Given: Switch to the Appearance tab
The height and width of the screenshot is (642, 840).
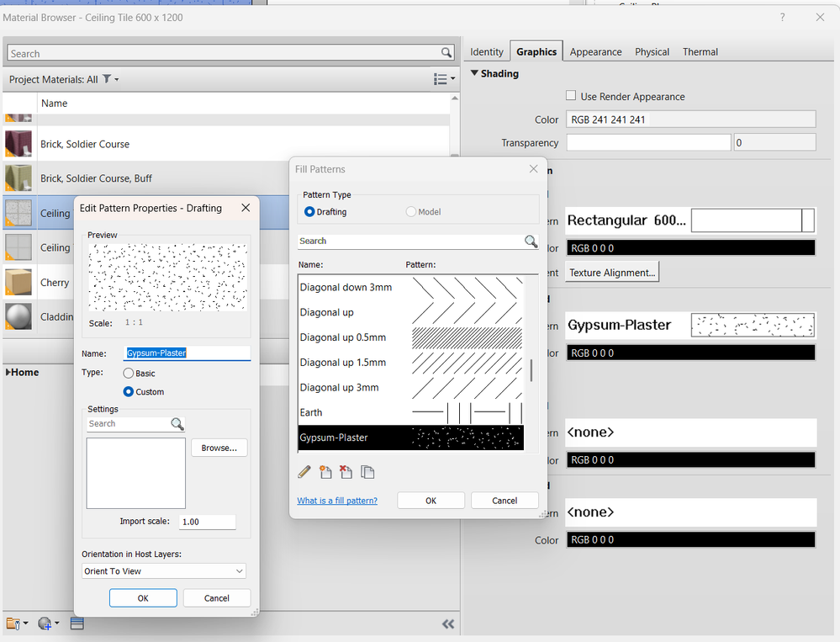Looking at the screenshot, I should [595, 52].
